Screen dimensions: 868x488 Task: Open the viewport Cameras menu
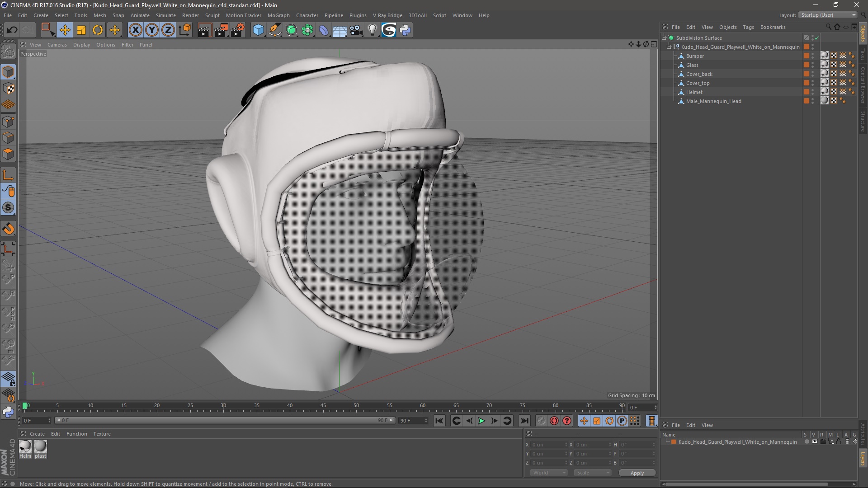point(57,45)
